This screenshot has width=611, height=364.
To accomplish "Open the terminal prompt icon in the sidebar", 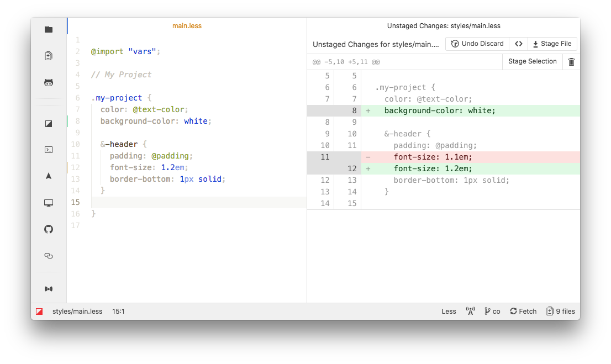I will pyautogui.click(x=49, y=150).
